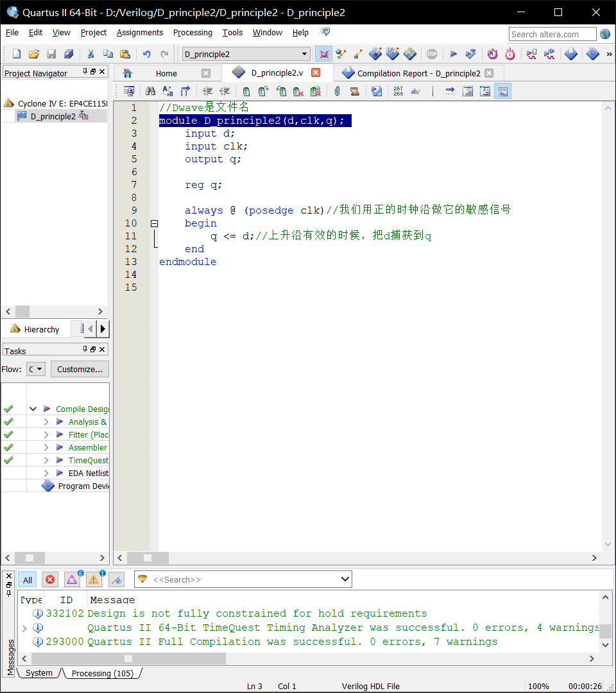Switch to the Home tab
This screenshot has height=693, width=616.
coord(166,73)
